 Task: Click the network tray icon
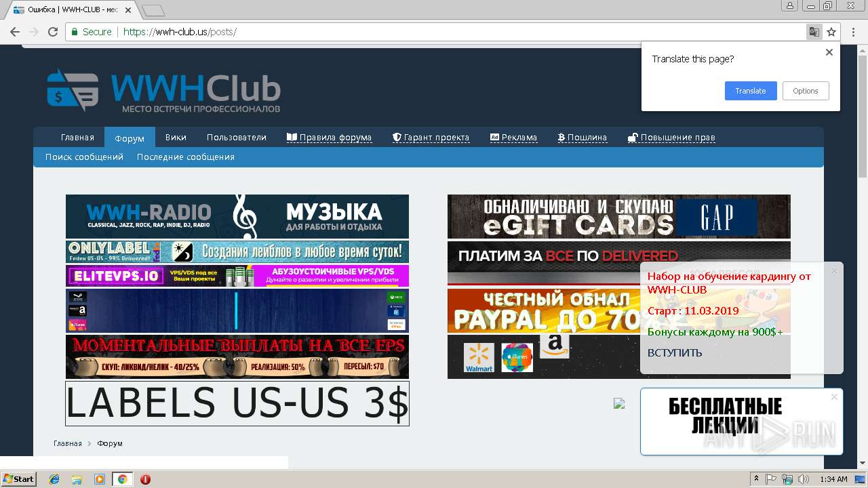click(x=787, y=479)
